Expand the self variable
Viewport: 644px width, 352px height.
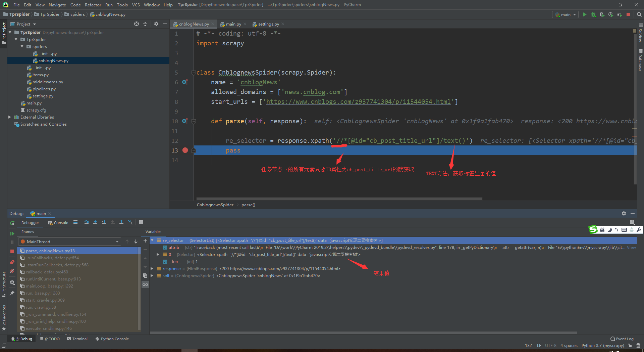pyautogui.click(x=152, y=275)
